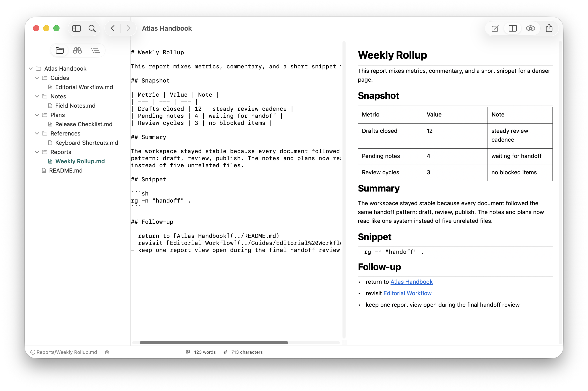Select the Notes folder row
This screenshot has width=588, height=391.
pyautogui.click(x=77, y=96)
